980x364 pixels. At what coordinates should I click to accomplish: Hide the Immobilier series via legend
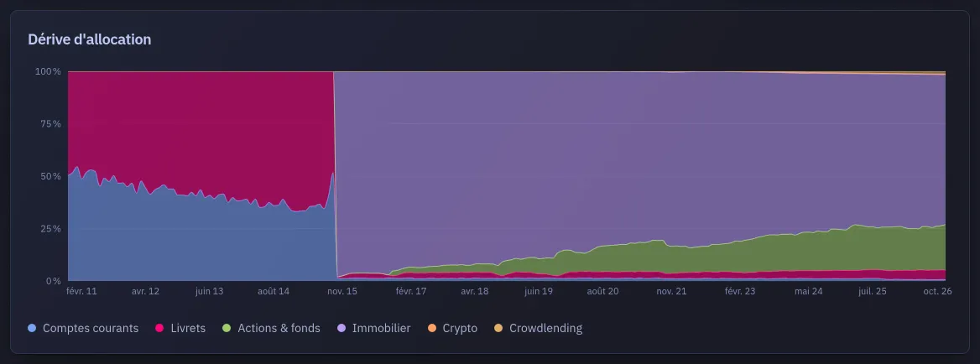coord(373,328)
